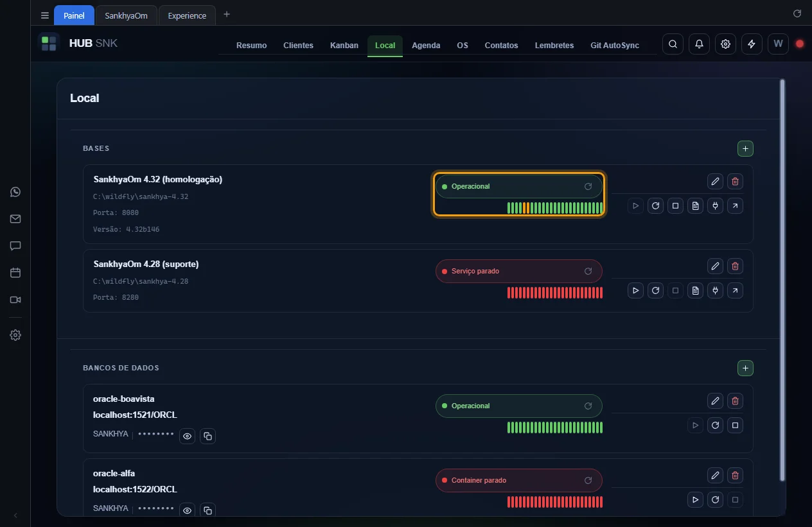Open the Kanban section
Viewport: 812px width, 527px height.
click(344, 46)
